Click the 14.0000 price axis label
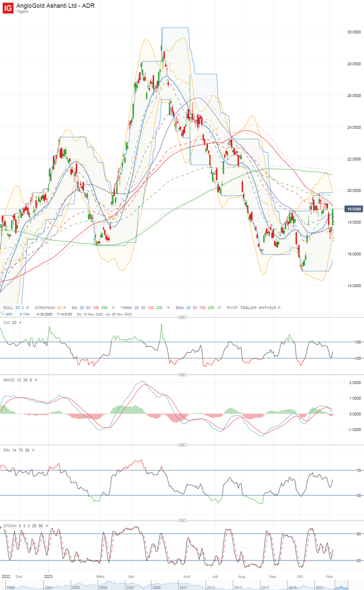Viewport: 364px width, 590px height. click(x=353, y=286)
